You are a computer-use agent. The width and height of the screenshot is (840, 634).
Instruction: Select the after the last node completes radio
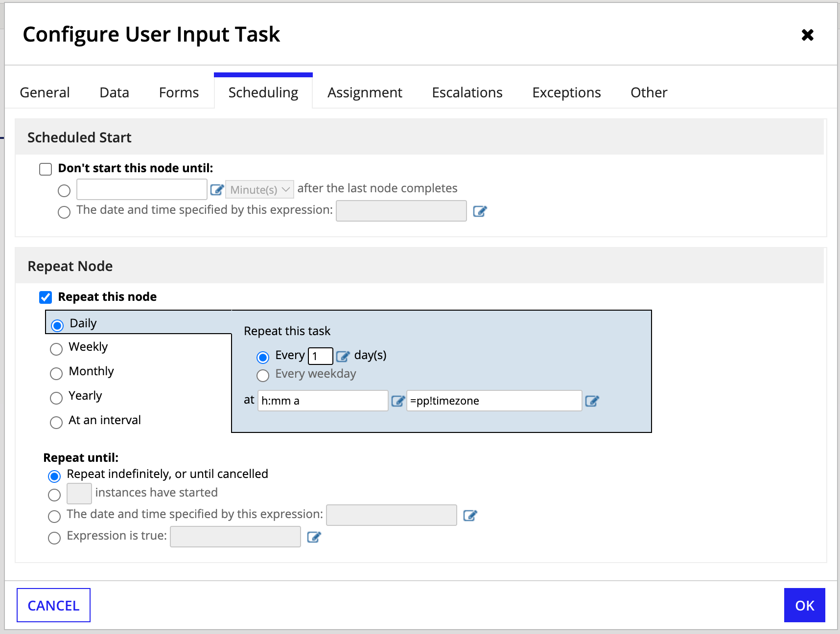(x=64, y=191)
